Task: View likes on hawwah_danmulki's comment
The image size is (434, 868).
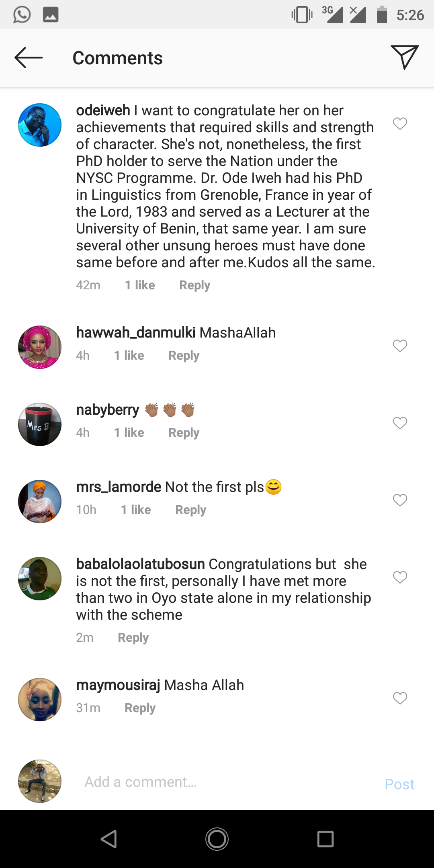Action: coord(129,356)
